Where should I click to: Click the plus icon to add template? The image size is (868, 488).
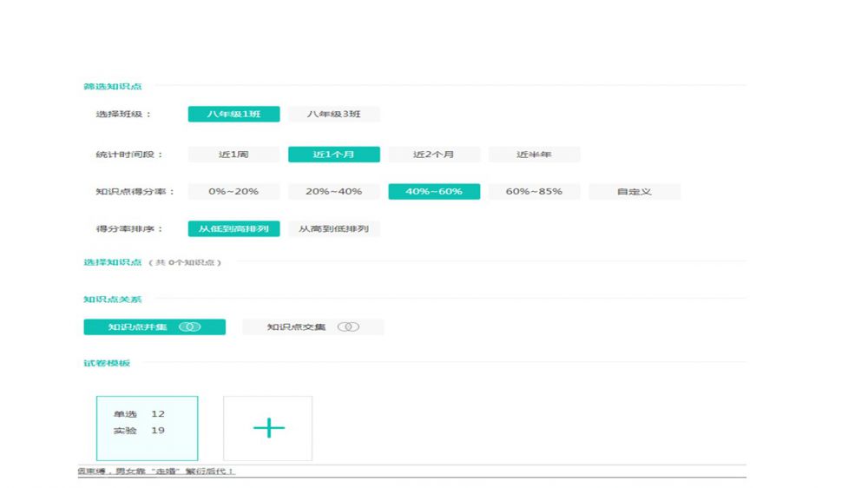pyautogui.click(x=268, y=428)
